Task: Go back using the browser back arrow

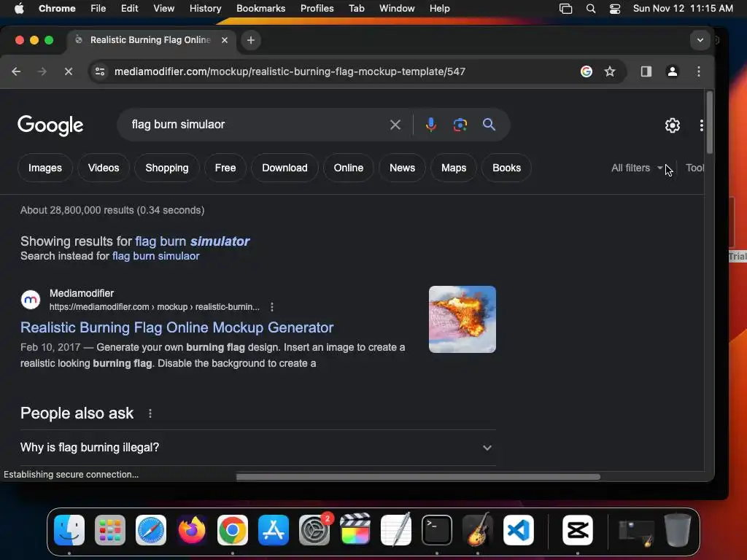Action: pos(16,71)
